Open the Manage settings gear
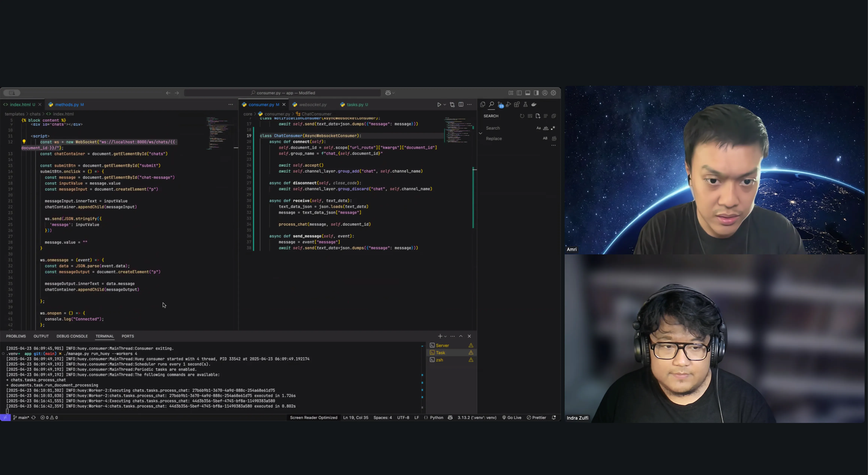Viewport: 868px width, 475px height. [x=553, y=93]
